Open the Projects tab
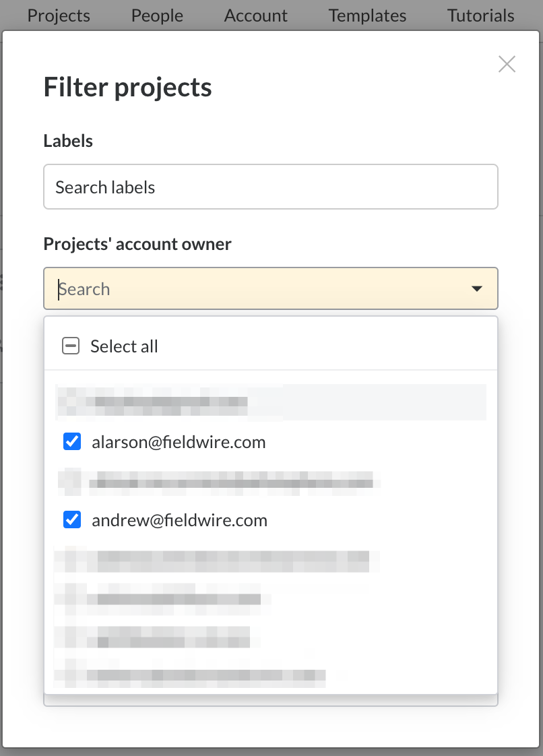 (x=58, y=15)
